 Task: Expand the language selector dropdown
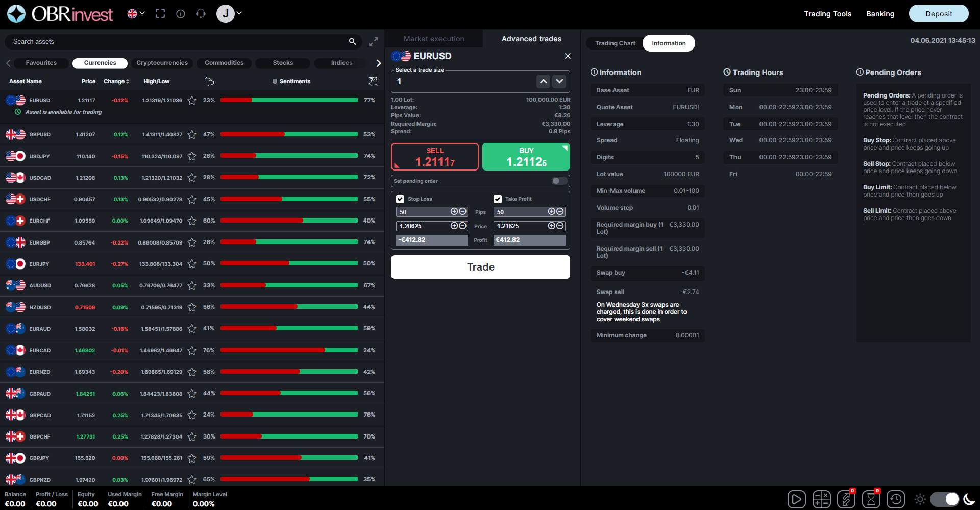click(135, 13)
